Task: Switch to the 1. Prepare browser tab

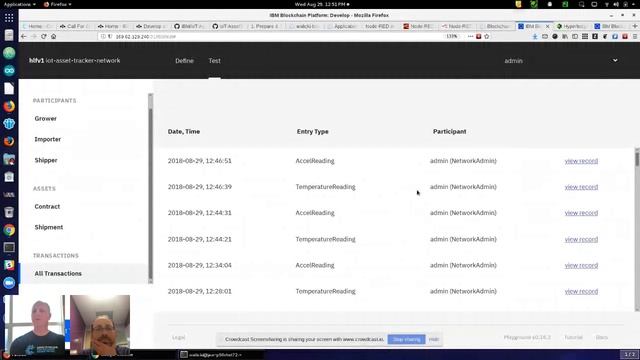Action: pyautogui.click(x=266, y=26)
